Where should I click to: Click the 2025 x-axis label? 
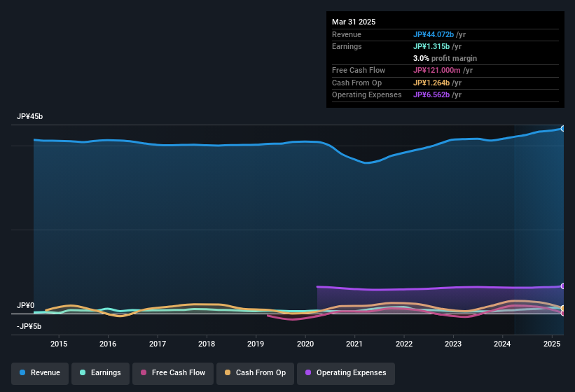click(x=551, y=344)
